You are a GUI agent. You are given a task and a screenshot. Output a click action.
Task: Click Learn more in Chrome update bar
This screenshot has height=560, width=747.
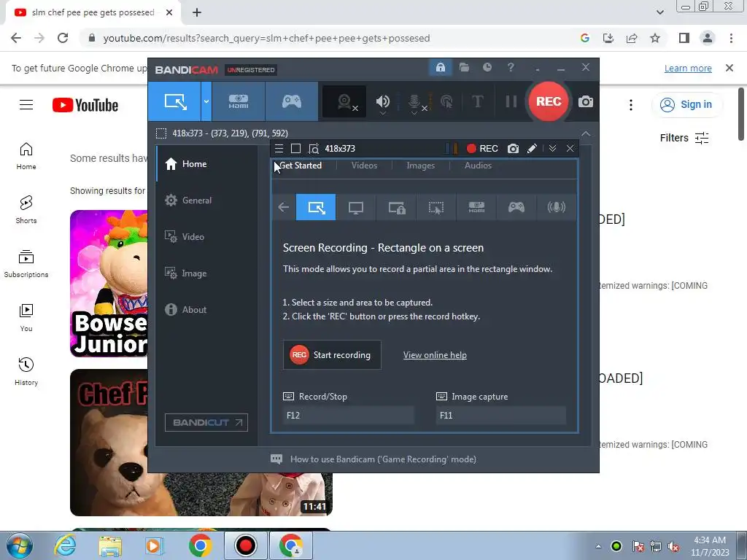point(688,68)
